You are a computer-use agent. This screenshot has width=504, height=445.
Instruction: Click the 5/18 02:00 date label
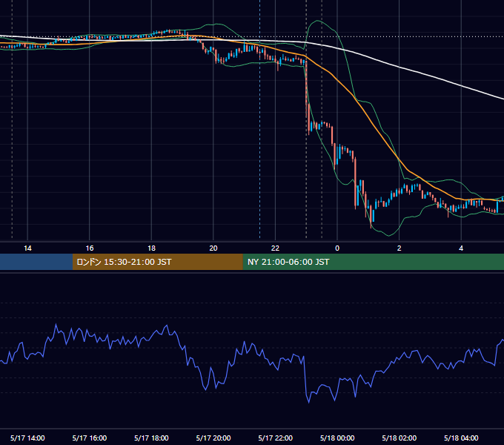399,438
